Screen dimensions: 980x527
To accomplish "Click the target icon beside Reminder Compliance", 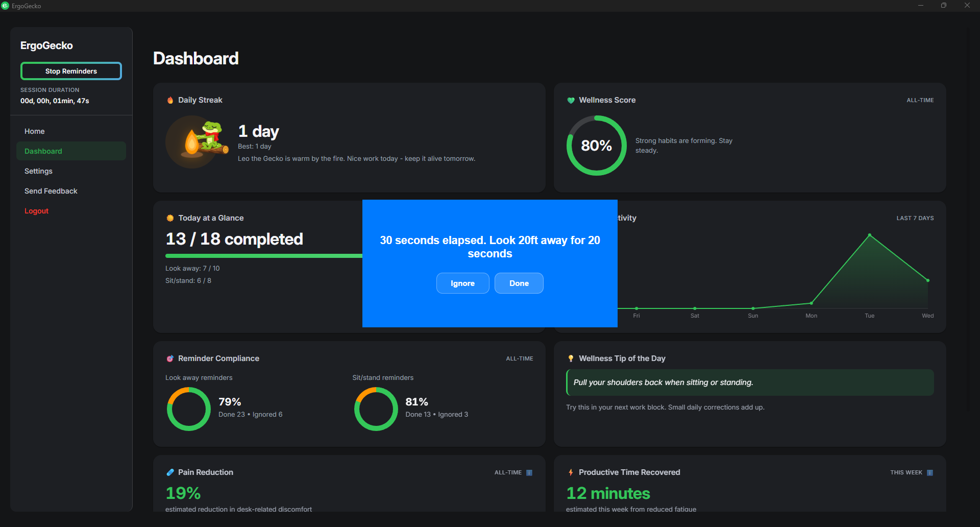I will click(170, 358).
